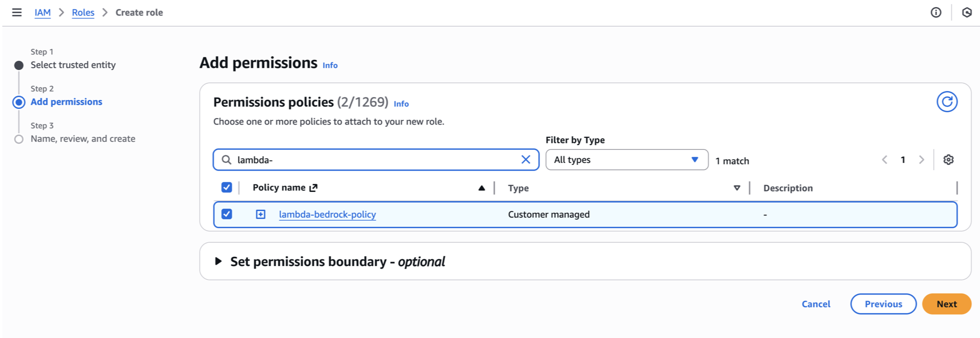Click the info circle icon in header
Screen dimensions: 980x338
pyautogui.click(x=936, y=12)
